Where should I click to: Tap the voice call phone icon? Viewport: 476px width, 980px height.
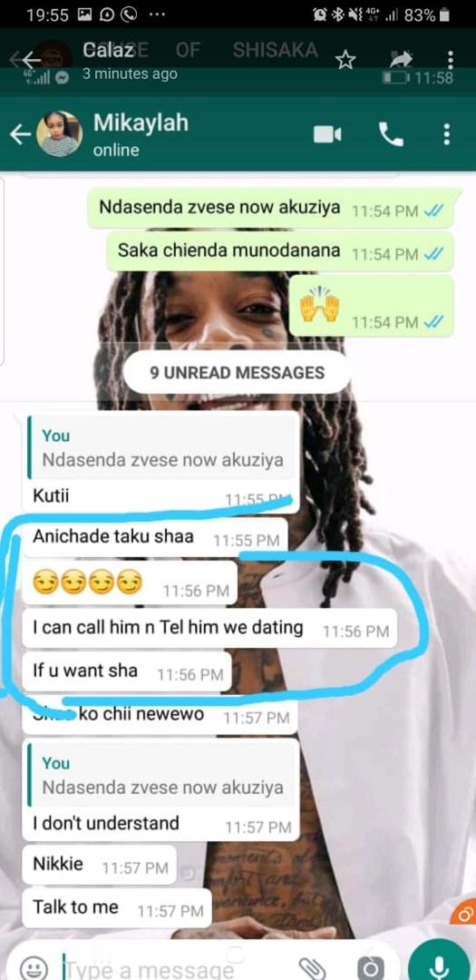click(391, 134)
